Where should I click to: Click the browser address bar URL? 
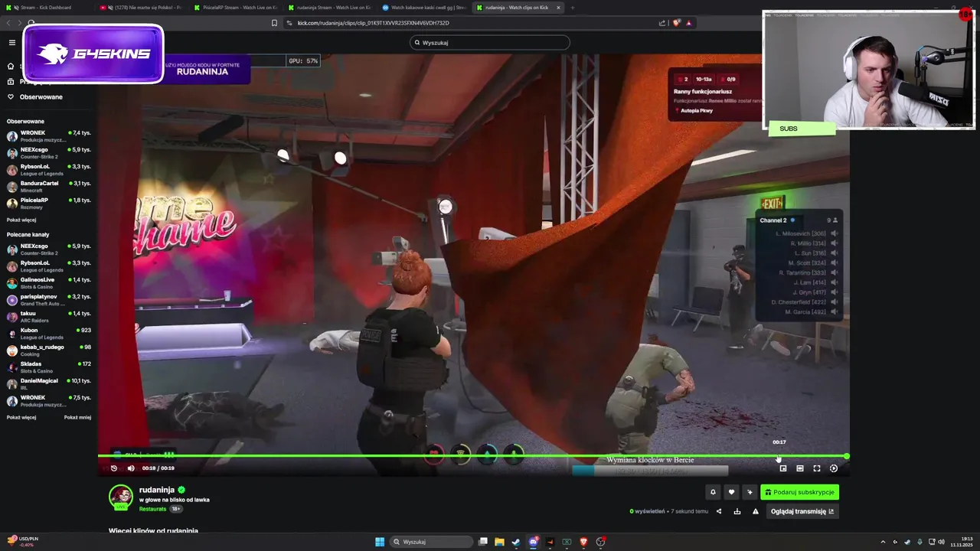pos(373,23)
